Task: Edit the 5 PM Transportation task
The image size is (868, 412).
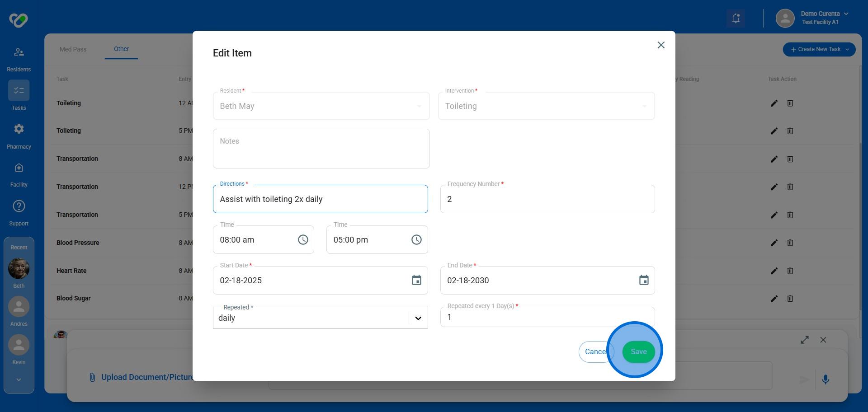Action: tap(774, 215)
